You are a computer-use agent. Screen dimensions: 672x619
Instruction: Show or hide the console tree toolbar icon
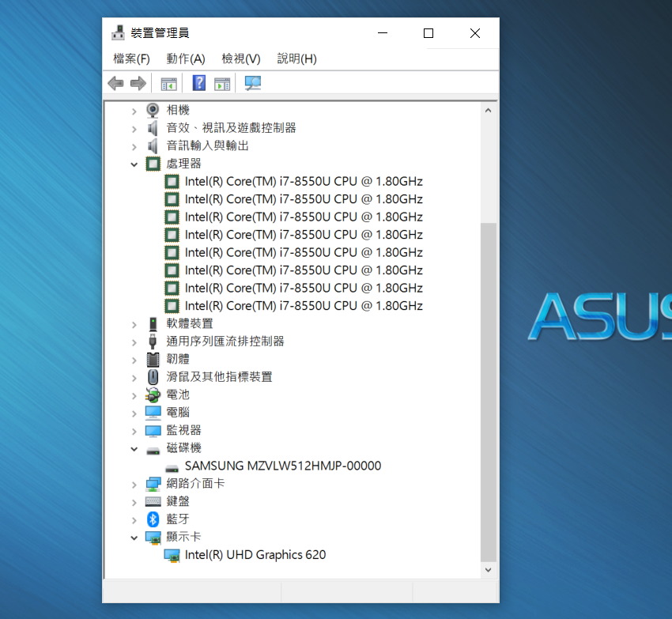(168, 84)
